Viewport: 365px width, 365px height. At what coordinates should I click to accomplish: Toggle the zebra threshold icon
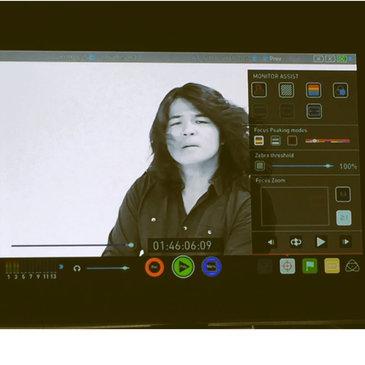click(x=260, y=166)
